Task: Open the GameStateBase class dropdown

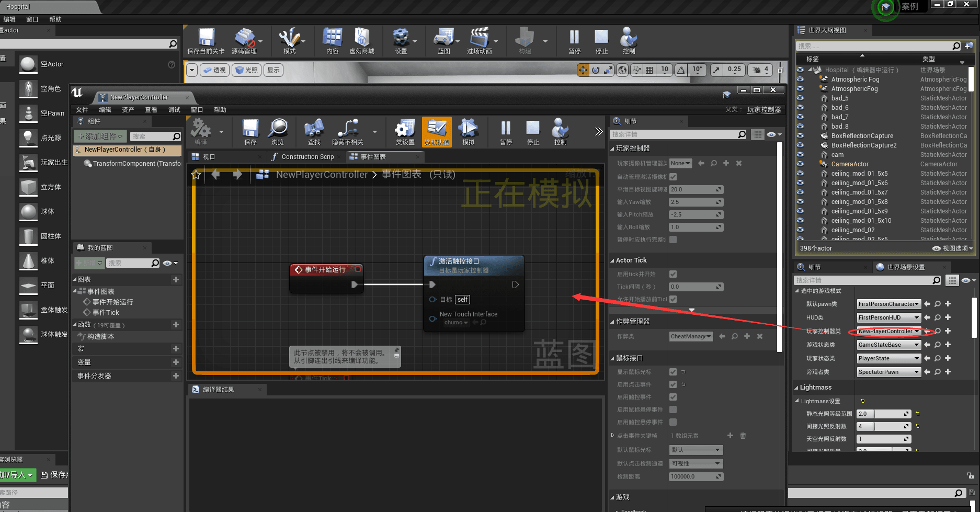Action: tap(888, 345)
